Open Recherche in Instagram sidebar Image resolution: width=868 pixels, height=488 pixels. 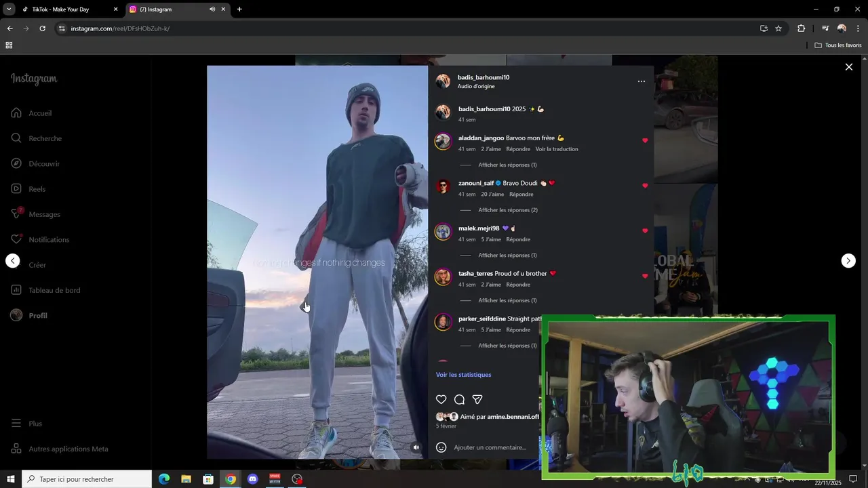(36, 138)
